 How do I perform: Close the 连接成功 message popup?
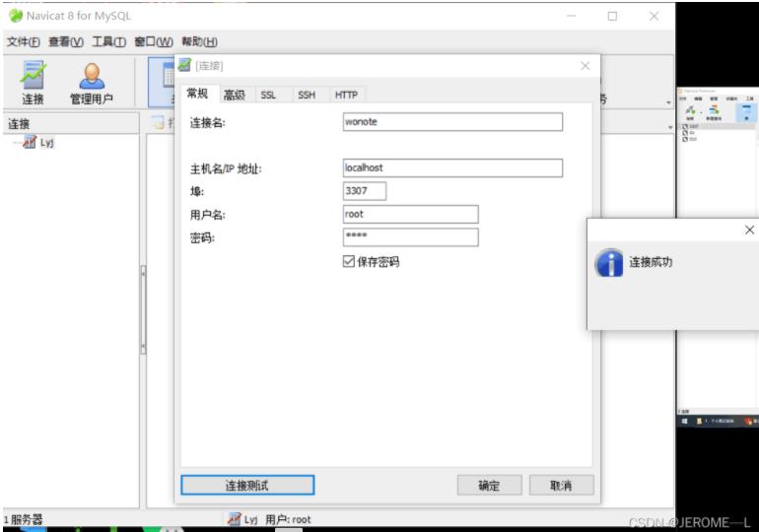(x=749, y=230)
